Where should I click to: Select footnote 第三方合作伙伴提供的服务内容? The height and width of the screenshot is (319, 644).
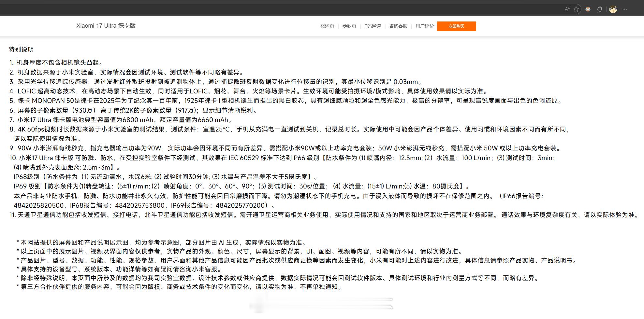pyautogui.click(x=180, y=287)
